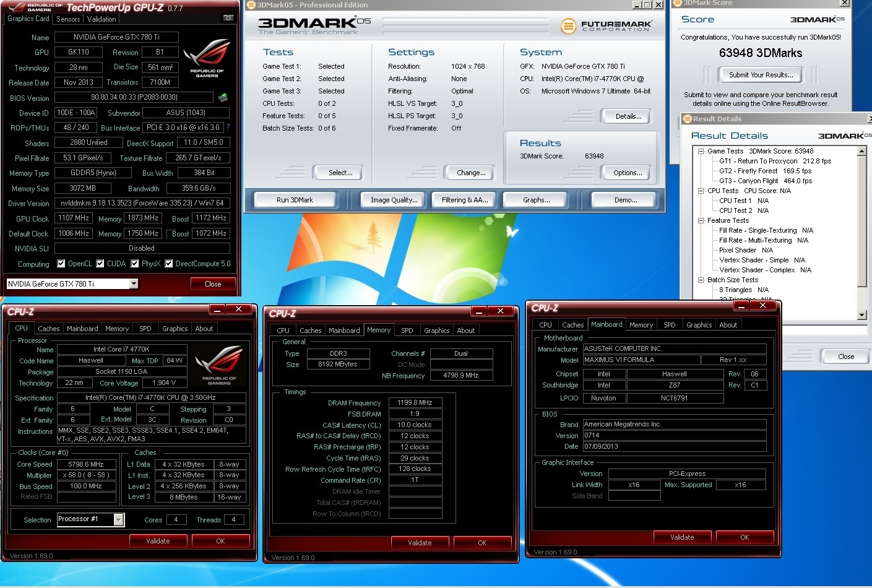Select GT1 - Return To Proxycon result row
872x588 pixels.
775,161
